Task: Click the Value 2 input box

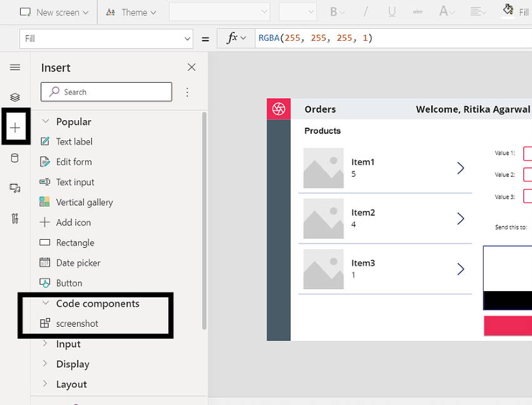Action: click(x=528, y=175)
